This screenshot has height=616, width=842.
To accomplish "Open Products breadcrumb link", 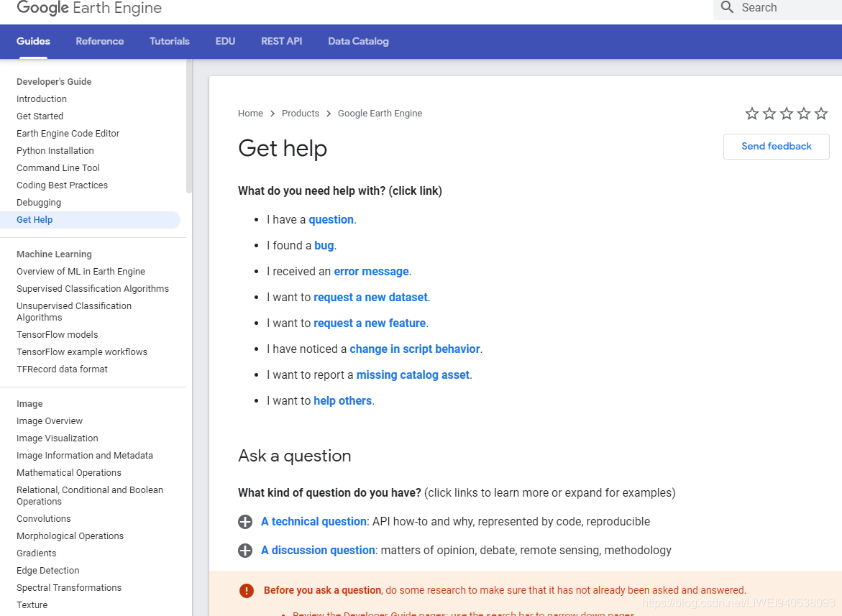I will (x=300, y=114).
